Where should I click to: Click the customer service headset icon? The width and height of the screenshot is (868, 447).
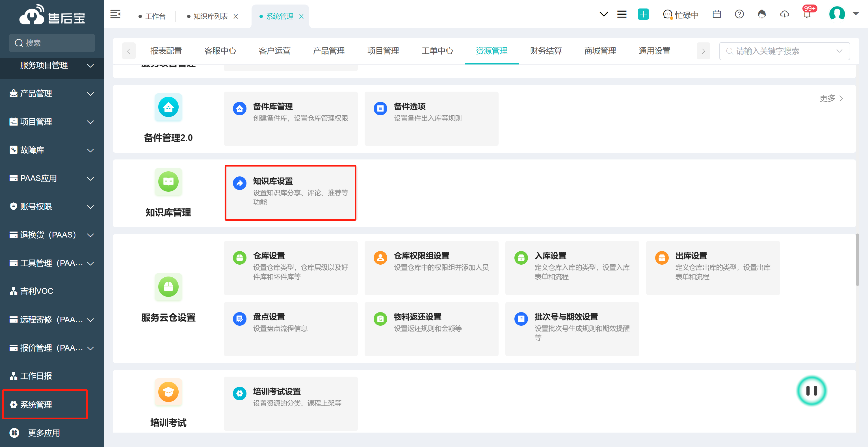[761, 14]
